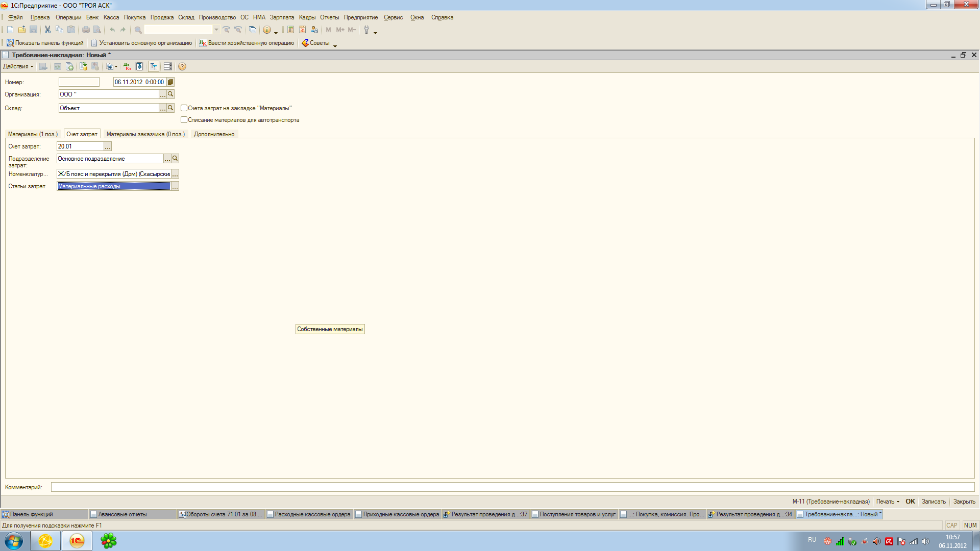980x551 pixels.
Task: Open the Производство menu
Action: (x=217, y=17)
